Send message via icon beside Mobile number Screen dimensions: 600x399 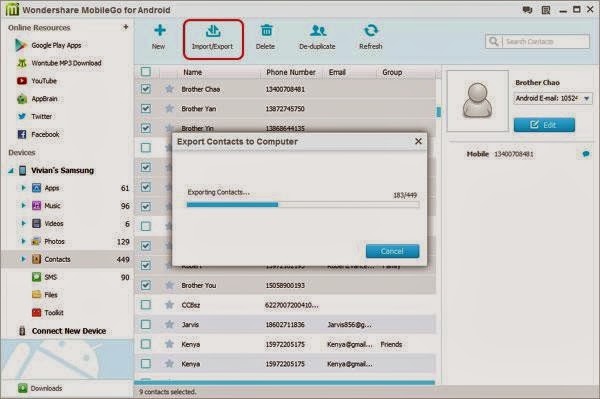tap(585, 154)
